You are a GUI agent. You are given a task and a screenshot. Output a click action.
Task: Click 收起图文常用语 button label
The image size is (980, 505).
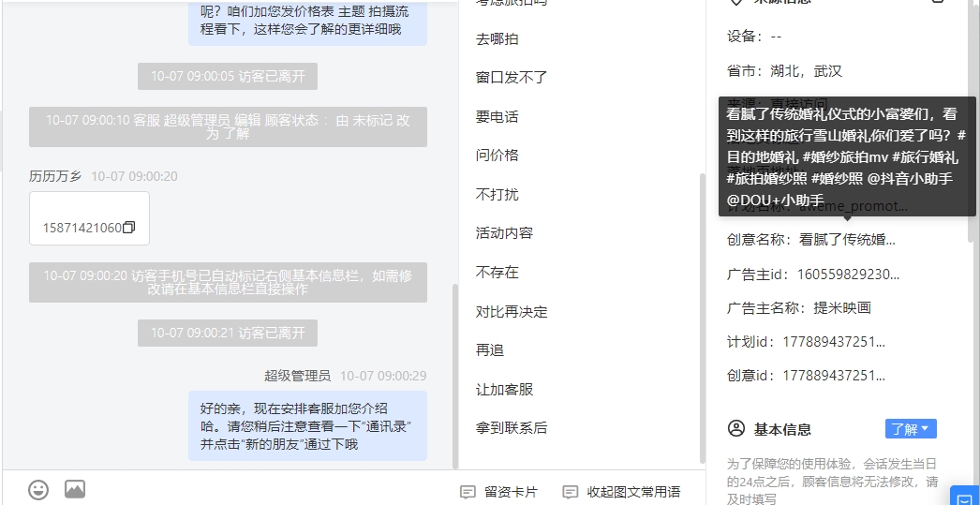click(x=633, y=492)
